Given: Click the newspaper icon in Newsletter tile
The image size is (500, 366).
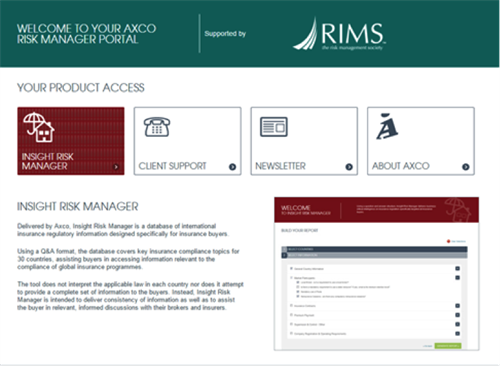Looking at the screenshot, I should [x=274, y=127].
